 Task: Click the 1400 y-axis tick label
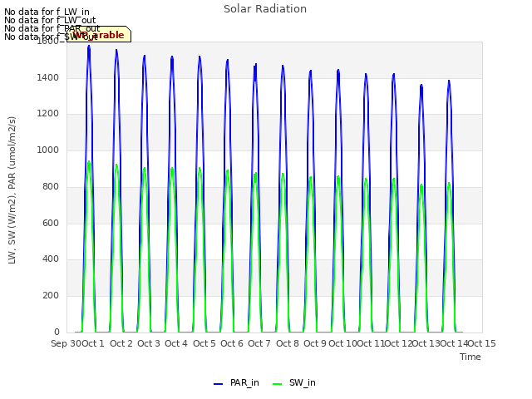click(x=48, y=77)
